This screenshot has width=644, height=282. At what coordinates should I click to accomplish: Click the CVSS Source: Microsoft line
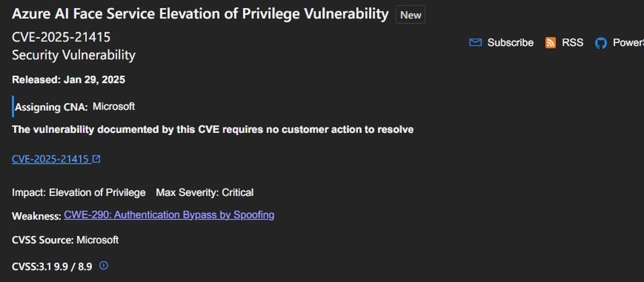click(x=65, y=240)
